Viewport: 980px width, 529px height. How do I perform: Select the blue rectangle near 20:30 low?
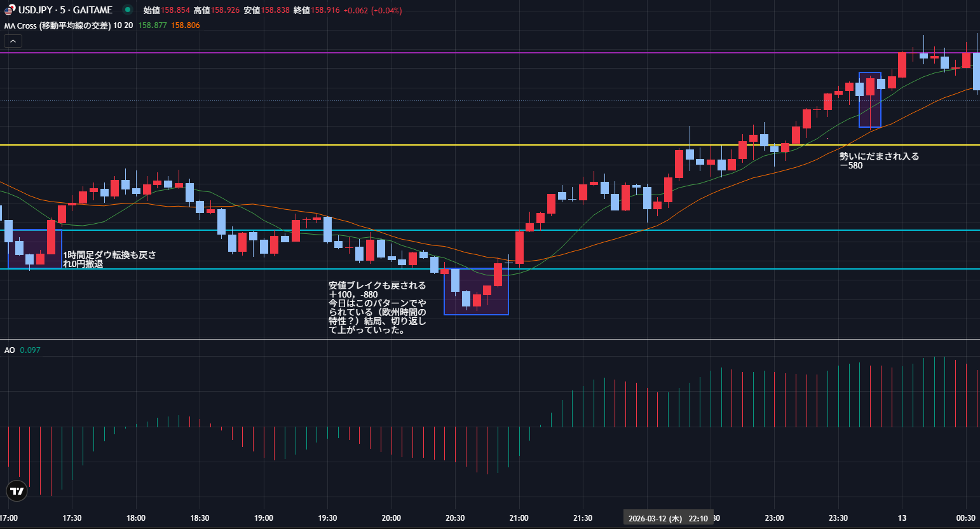click(476, 314)
